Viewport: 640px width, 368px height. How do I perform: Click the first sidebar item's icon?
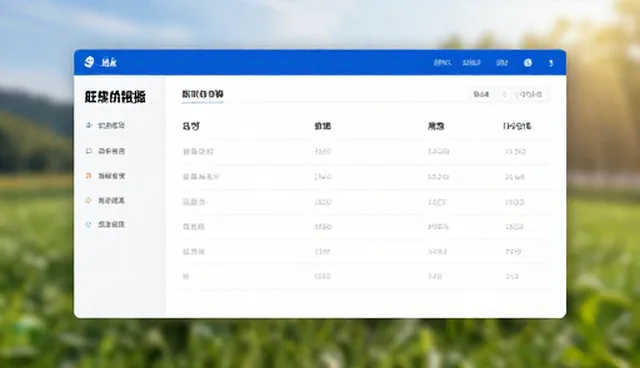89,125
